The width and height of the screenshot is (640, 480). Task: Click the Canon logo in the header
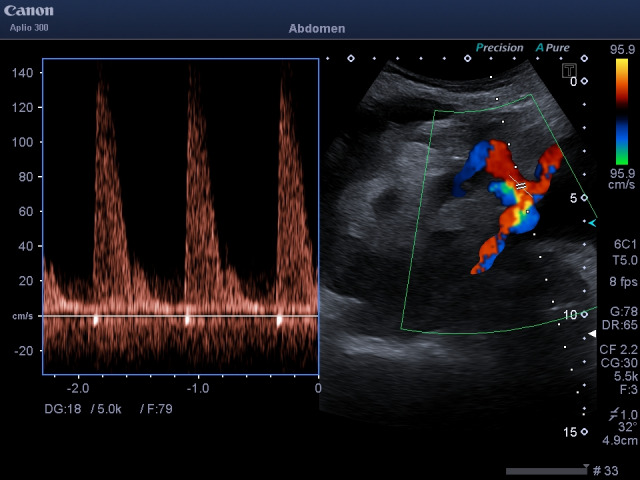click(29, 11)
